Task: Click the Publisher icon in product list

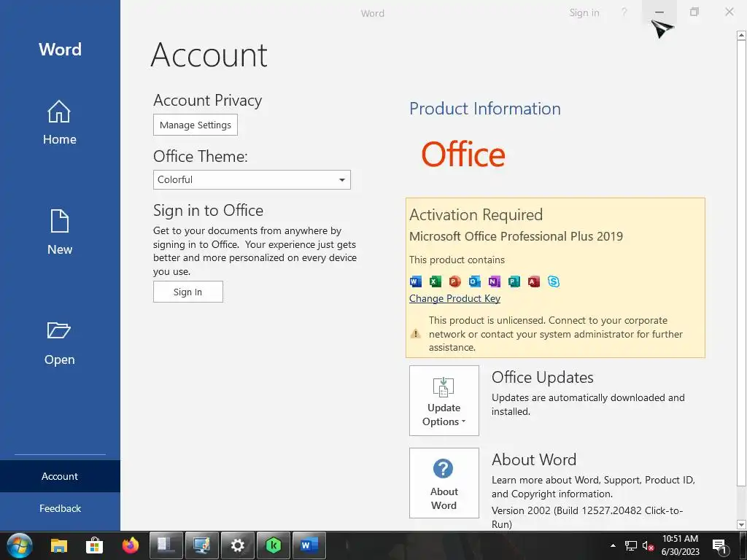Action: pos(514,281)
